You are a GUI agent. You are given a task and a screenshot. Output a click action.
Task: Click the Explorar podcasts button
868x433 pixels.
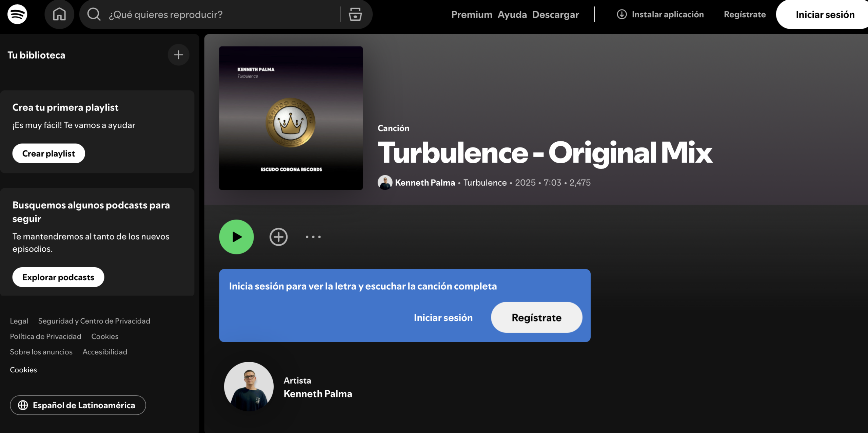pos(58,277)
